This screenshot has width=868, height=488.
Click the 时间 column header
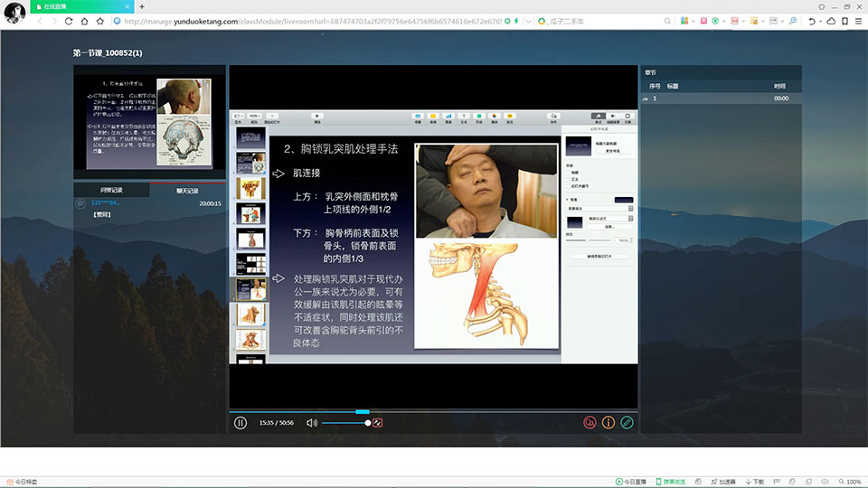(780, 87)
